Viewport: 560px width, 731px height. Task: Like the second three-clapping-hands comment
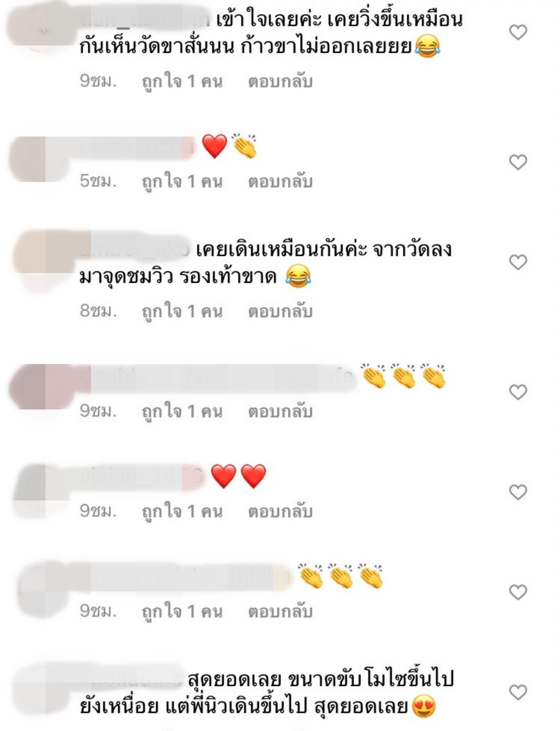pos(518,592)
